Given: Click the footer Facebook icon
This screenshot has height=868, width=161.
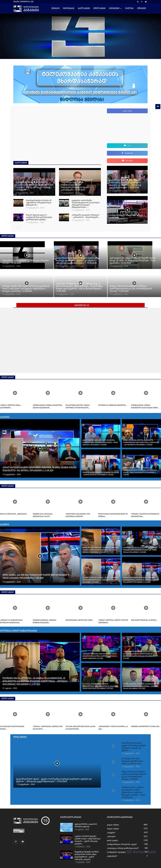Looking at the screenshot, I should (x=16, y=841).
